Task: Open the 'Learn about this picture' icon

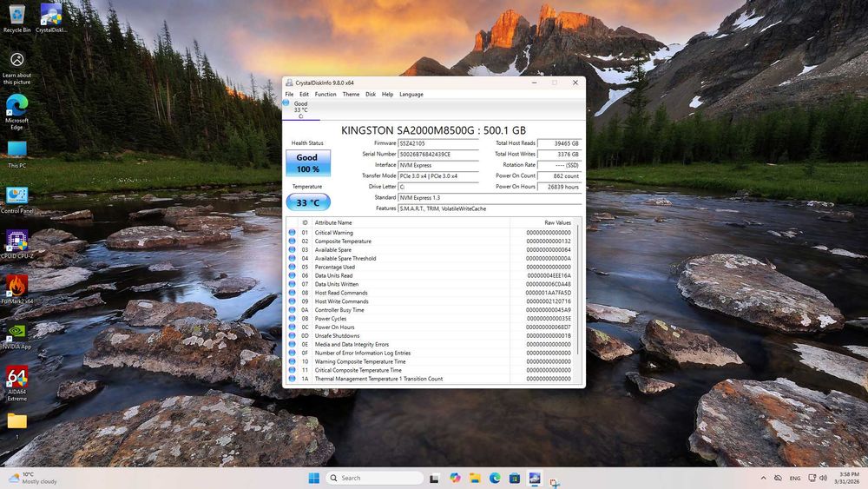Action: point(16,68)
